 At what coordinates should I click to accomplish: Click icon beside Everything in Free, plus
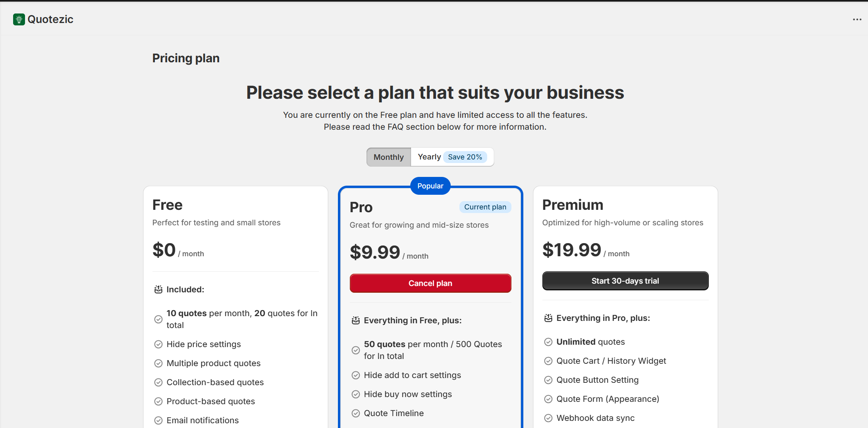tap(356, 321)
